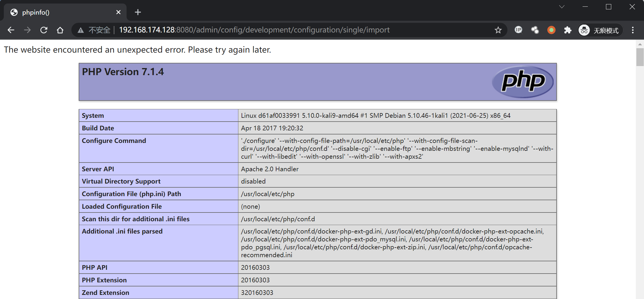The image size is (644, 299).
Task: Click the Linux d61af0033991 system value
Action: point(376,115)
